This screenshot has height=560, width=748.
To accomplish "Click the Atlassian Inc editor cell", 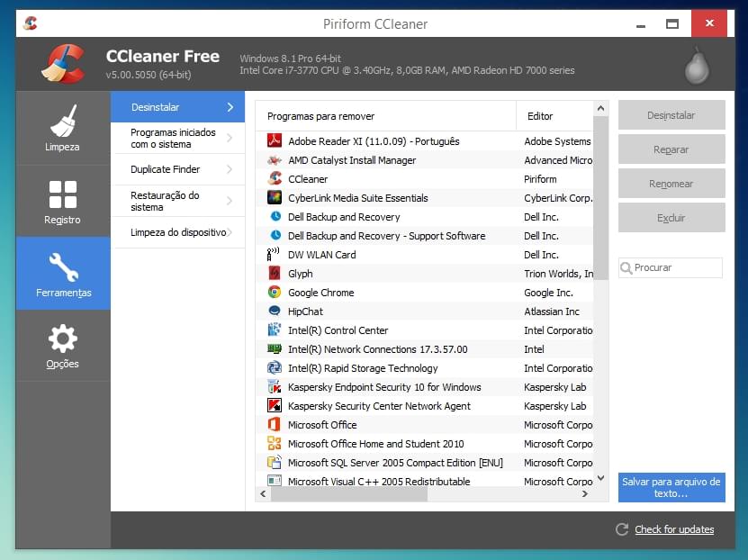I will click(x=552, y=312).
